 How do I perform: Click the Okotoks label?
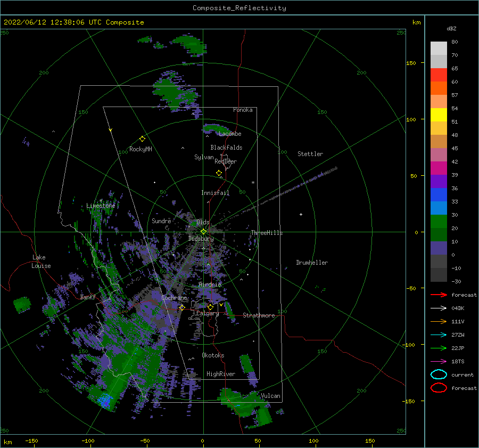click(213, 355)
